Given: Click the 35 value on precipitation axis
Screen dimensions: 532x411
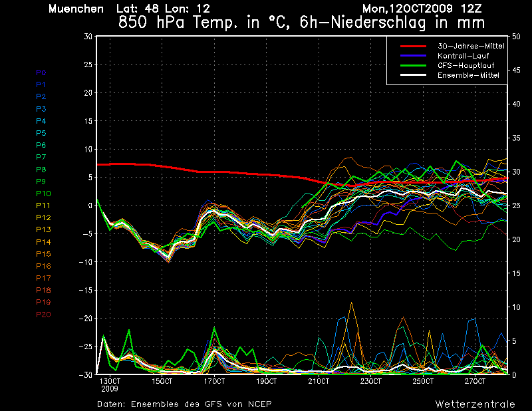Looking at the screenshot, I should tap(516, 138).
